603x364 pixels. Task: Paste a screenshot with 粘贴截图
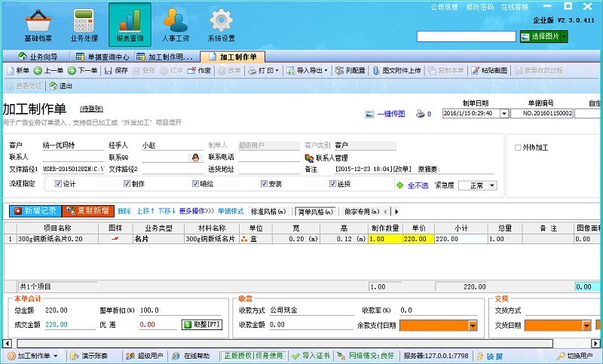tap(489, 71)
